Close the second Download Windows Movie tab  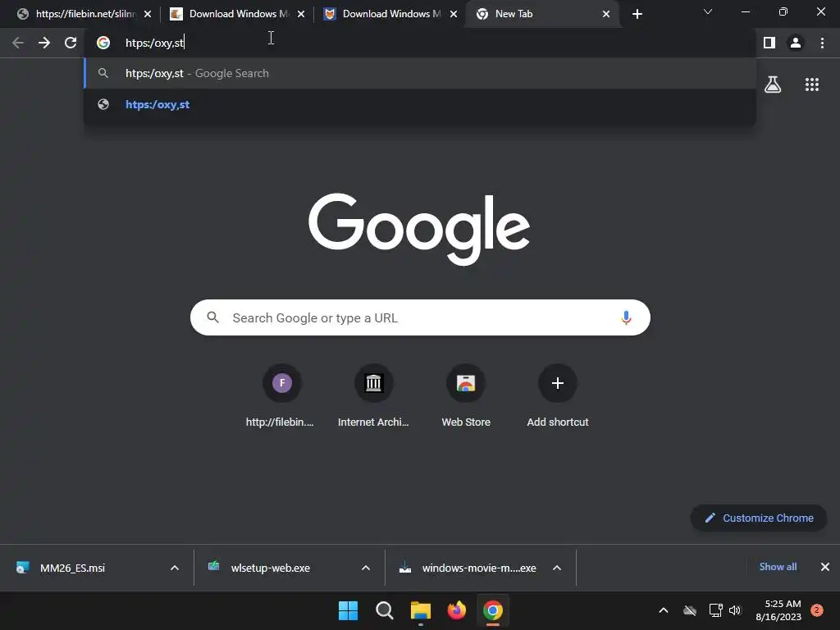point(454,14)
